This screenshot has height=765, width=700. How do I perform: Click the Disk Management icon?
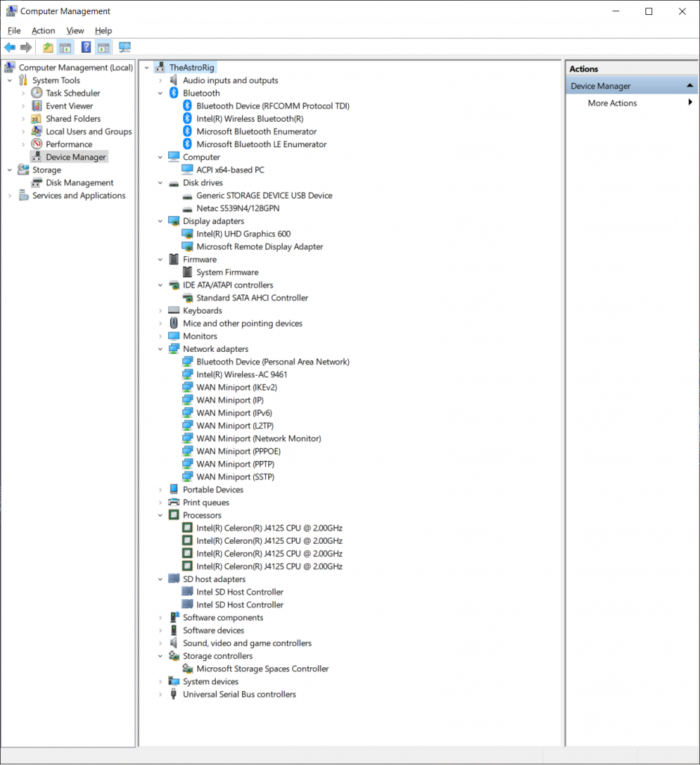pyautogui.click(x=37, y=182)
